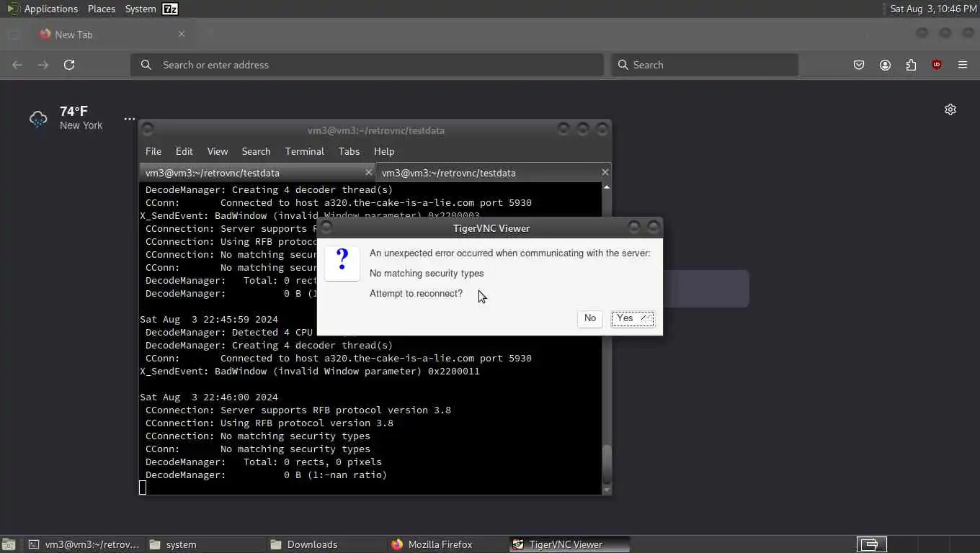The width and height of the screenshot is (980, 553).
Task: Launch 7z icon in top panel
Action: click(x=170, y=9)
